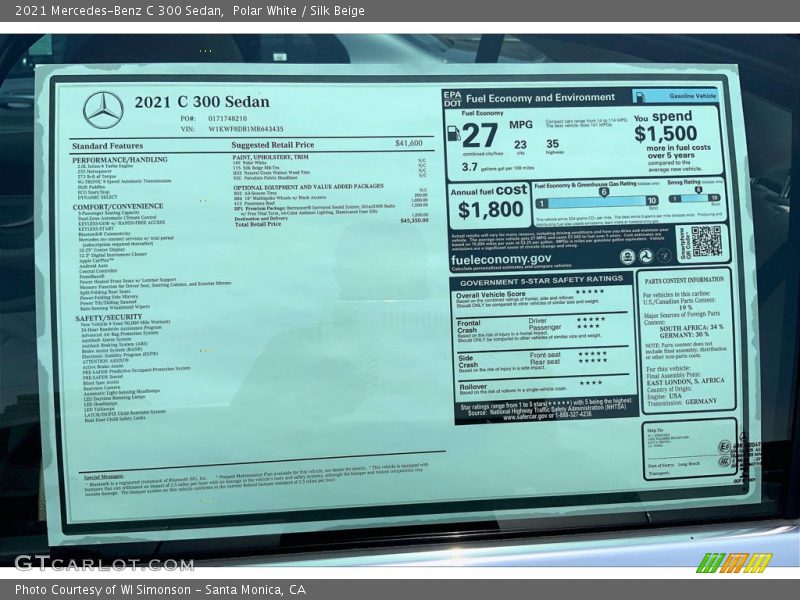Click the "Standard Features" heading
Image resolution: width=800 pixels, height=600 pixels.
107,146
